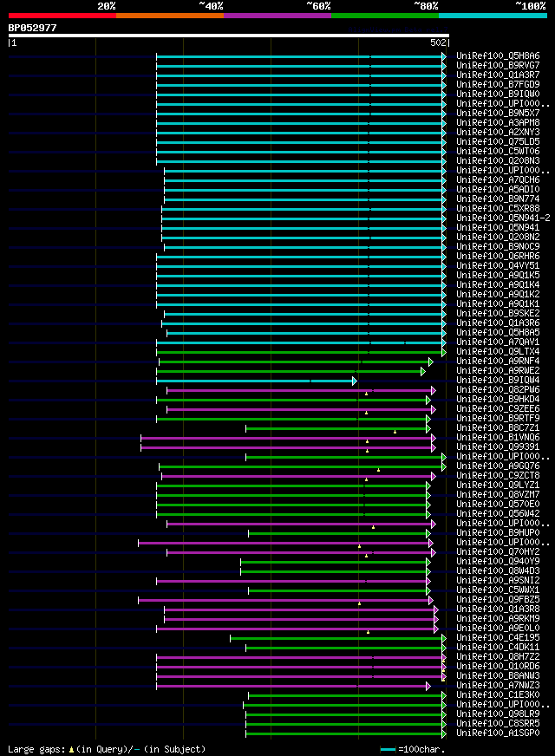
Task: Select the UniRef100_Q9LTX4 label
Action: click(x=498, y=351)
